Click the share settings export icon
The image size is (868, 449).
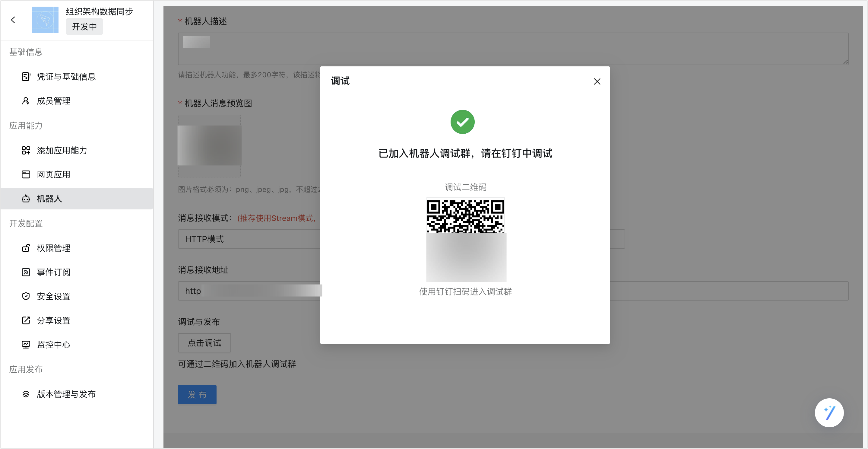[26, 320]
